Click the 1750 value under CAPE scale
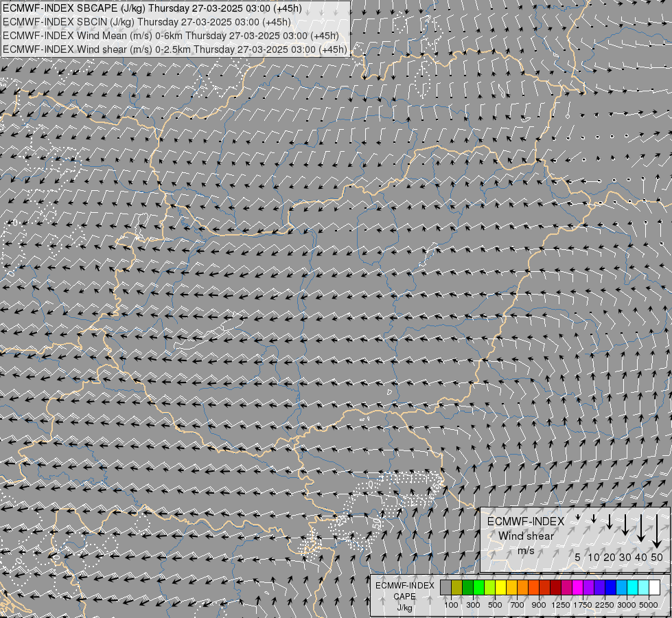Viewport: 672px width, 618px height. [583, 605]
